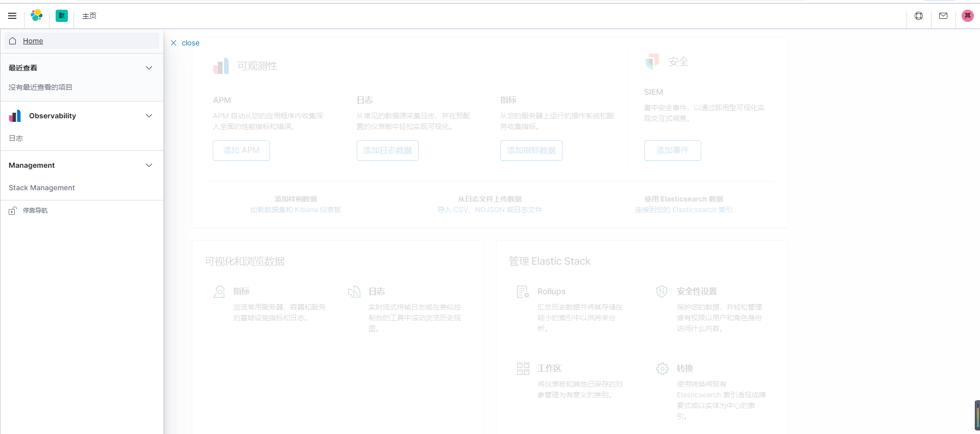Click the Home house icon
Viewport: 980px width, 434px height.
[13, 41]
